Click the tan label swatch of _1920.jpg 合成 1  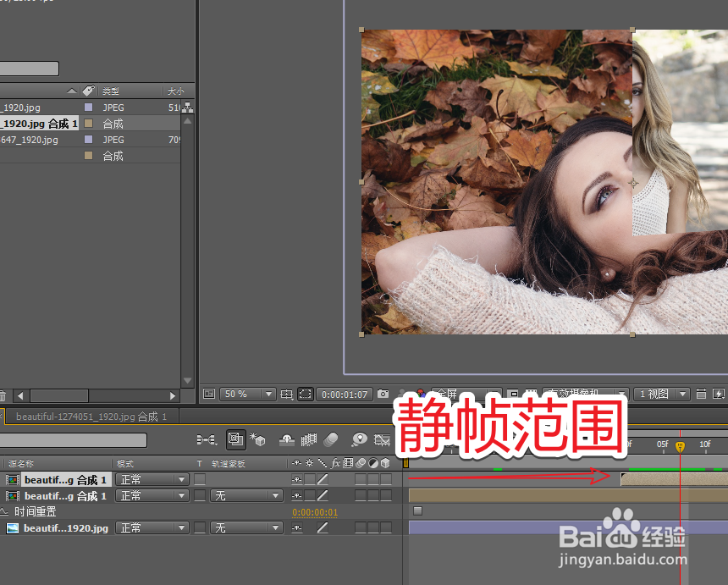88,123
